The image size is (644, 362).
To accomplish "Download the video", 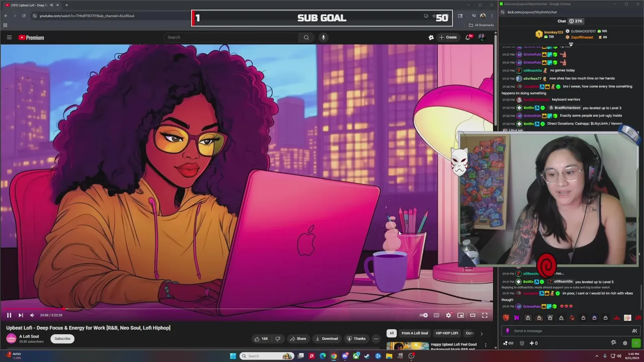I will pyautogui.click(x=327, y=338).
